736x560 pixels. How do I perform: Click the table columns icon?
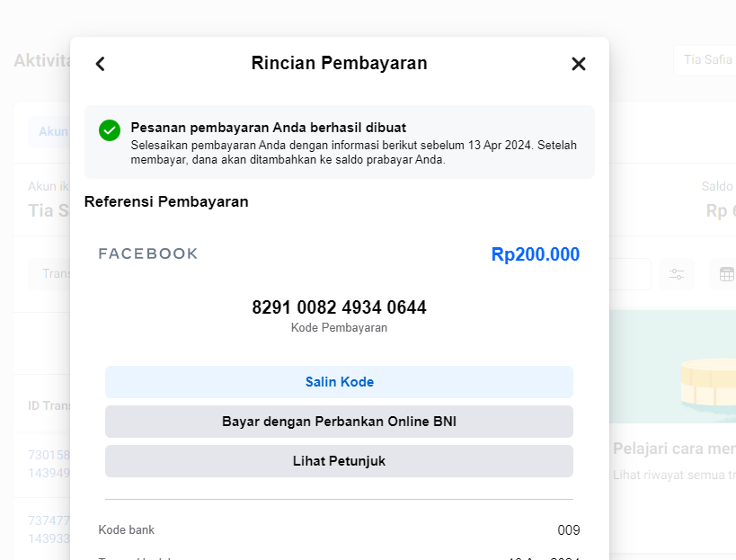(x=726, y=274)
